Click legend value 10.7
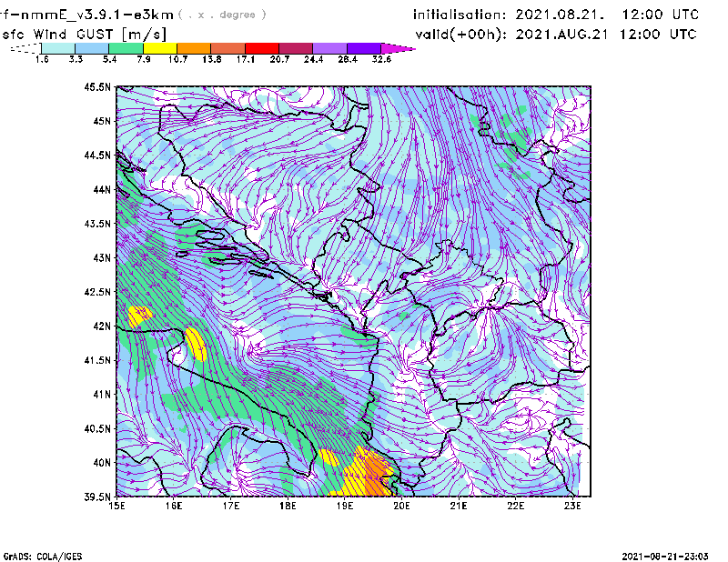This screenshot has width=728, height=562. (x=177, y=59)
